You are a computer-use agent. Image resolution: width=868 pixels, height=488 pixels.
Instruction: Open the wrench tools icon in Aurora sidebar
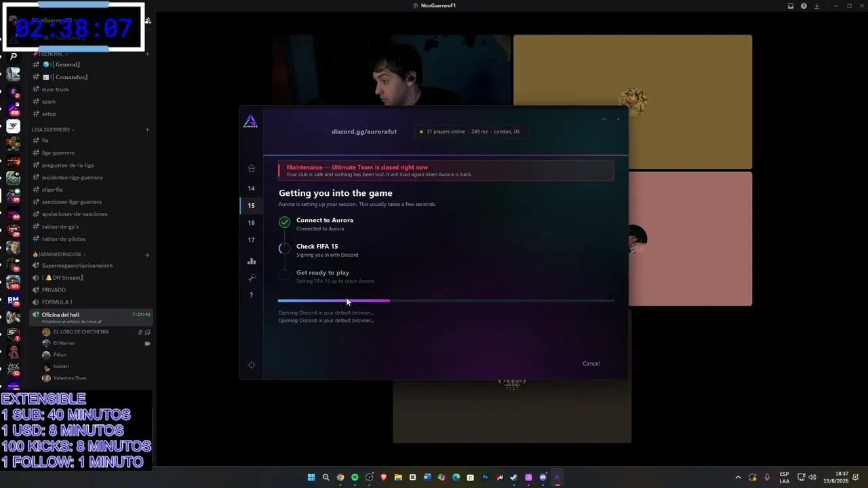pos(252,278)
